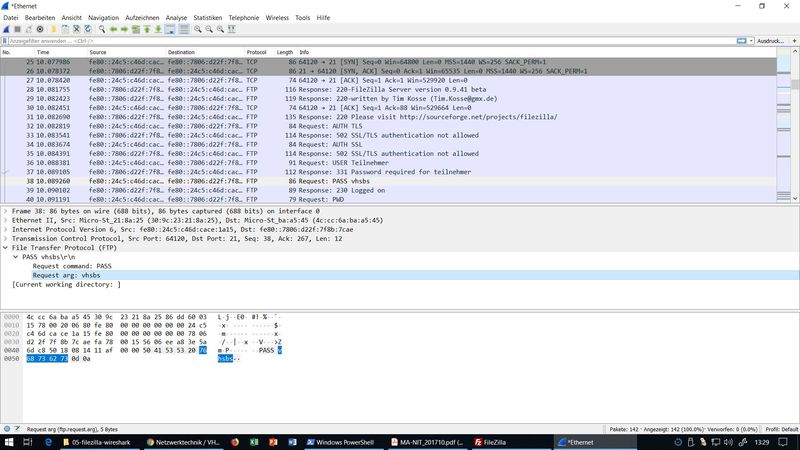Open the Aufzeichnen menu

[x=142, y=17]
